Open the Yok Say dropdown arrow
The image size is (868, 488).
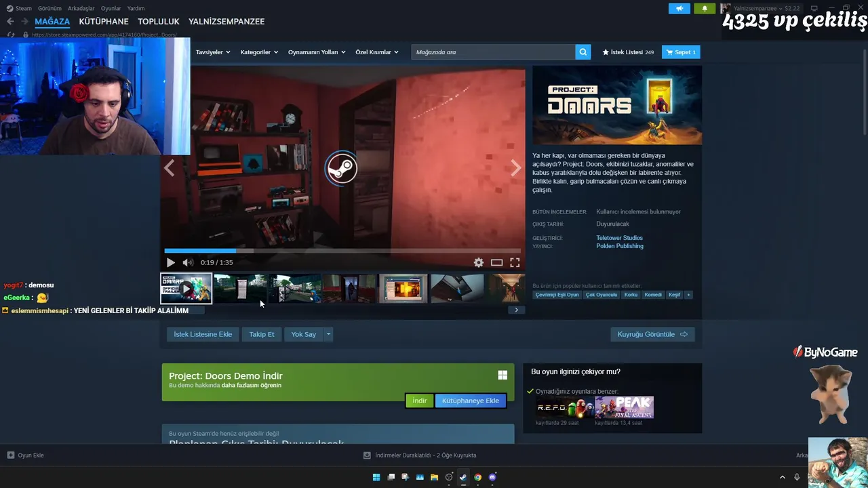328,334
